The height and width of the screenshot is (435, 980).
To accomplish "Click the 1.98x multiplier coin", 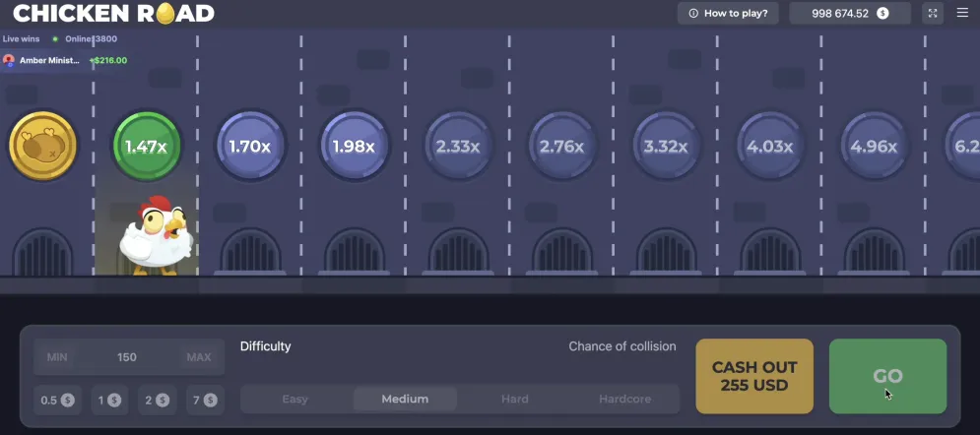I will click(x=355, y=146).
